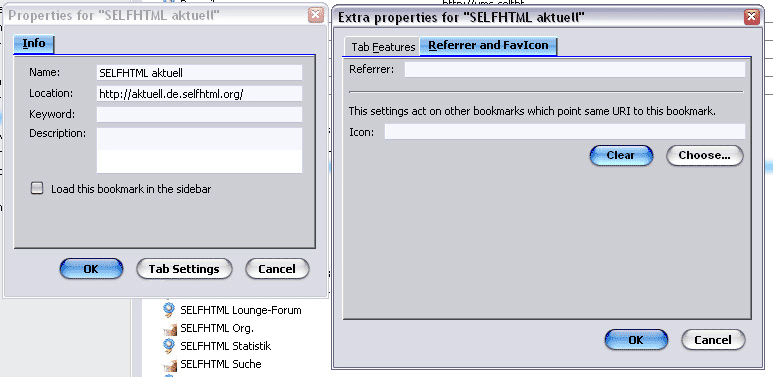773x377 pixels.
Task: Click the SELFHTML Lounge-Forum bookmark icon
Action: pos(169,309)
